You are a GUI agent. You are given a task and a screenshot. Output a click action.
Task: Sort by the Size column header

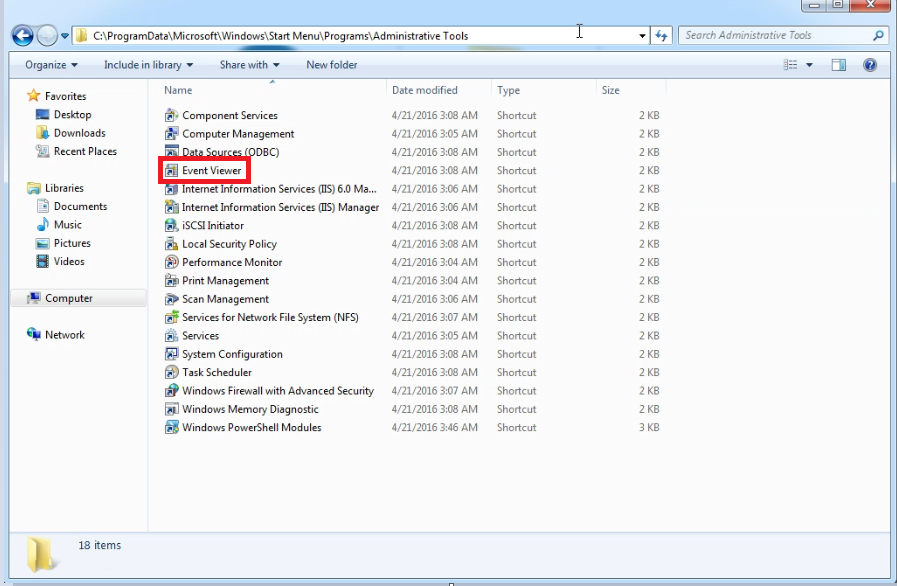(631, 90)
